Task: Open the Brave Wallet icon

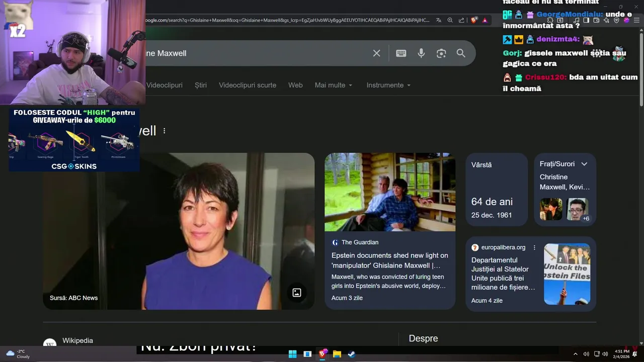Action: tap(596, 20)
